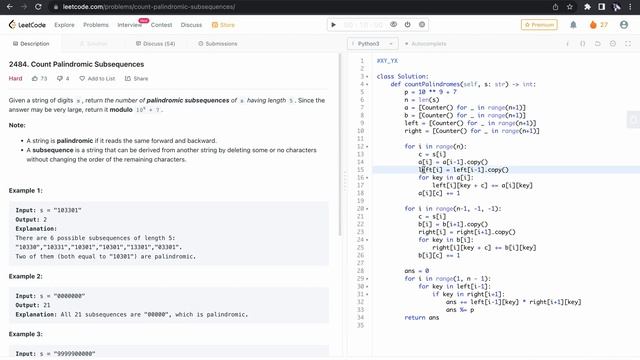640x360 pixels.
Task: Open the Contest menu item
Action: (161, 25)
